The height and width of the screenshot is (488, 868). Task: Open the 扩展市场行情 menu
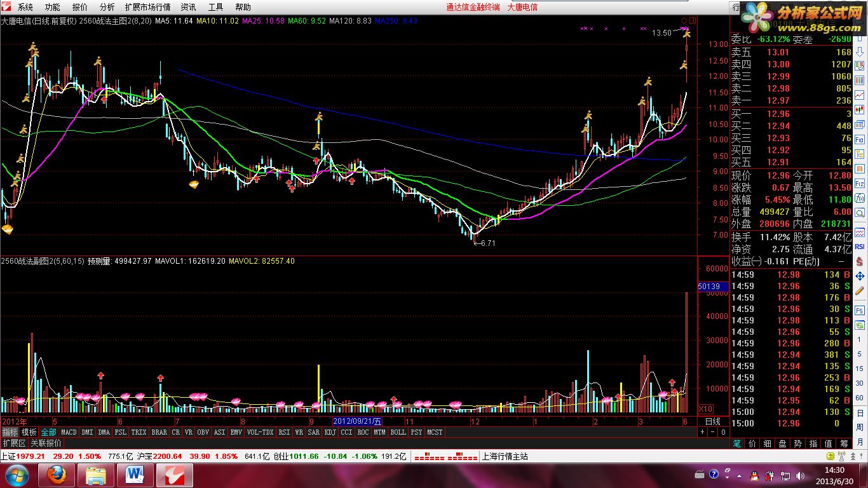147,7
